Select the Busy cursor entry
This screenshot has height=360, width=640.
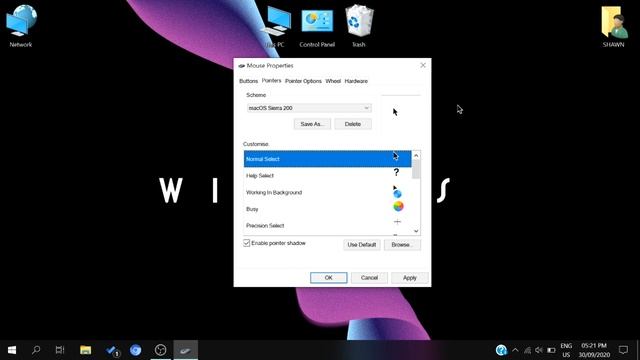coord(327,209)
